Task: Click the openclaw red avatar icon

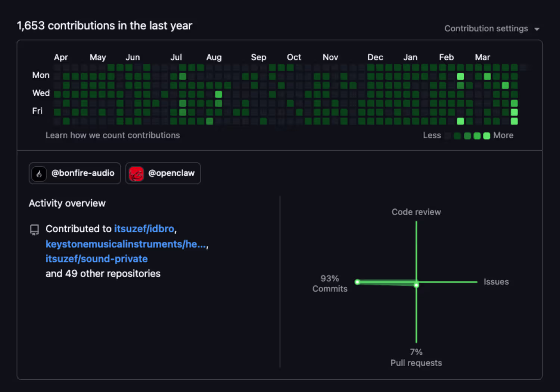Action: tap(136, 173)
